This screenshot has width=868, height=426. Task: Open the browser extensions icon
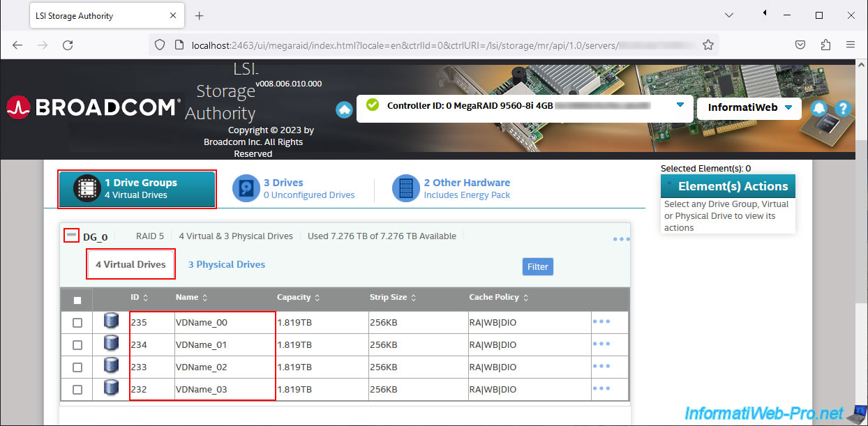[826, 45]
